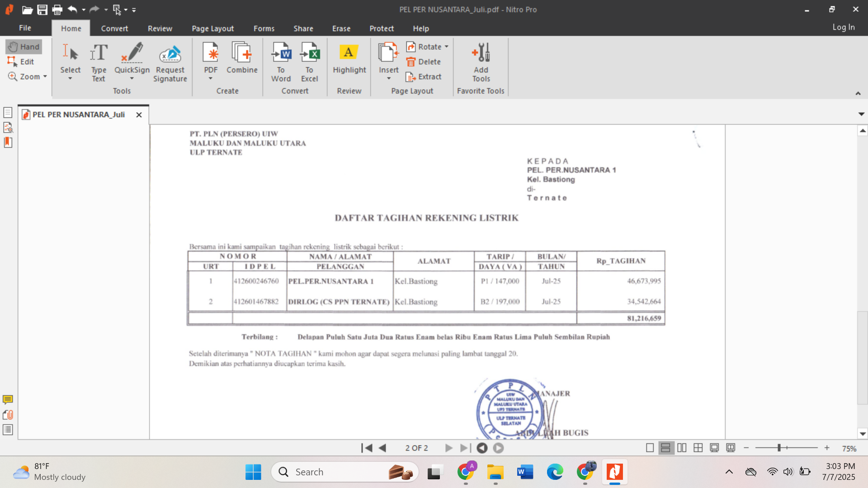
Task: Close the PEL PER NUSANTARA_Juli tab
Action: 139,115
